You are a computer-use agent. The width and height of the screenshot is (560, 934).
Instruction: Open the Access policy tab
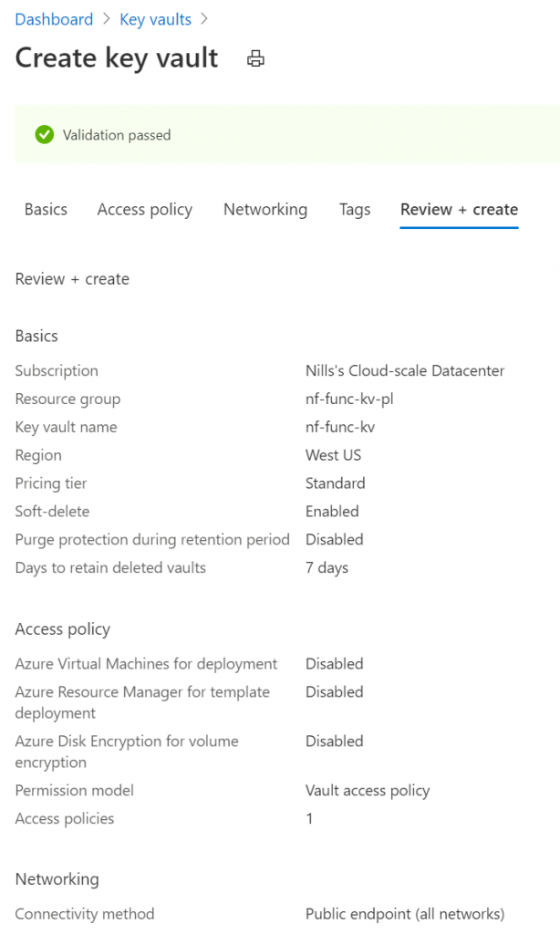tap(145, 210)
